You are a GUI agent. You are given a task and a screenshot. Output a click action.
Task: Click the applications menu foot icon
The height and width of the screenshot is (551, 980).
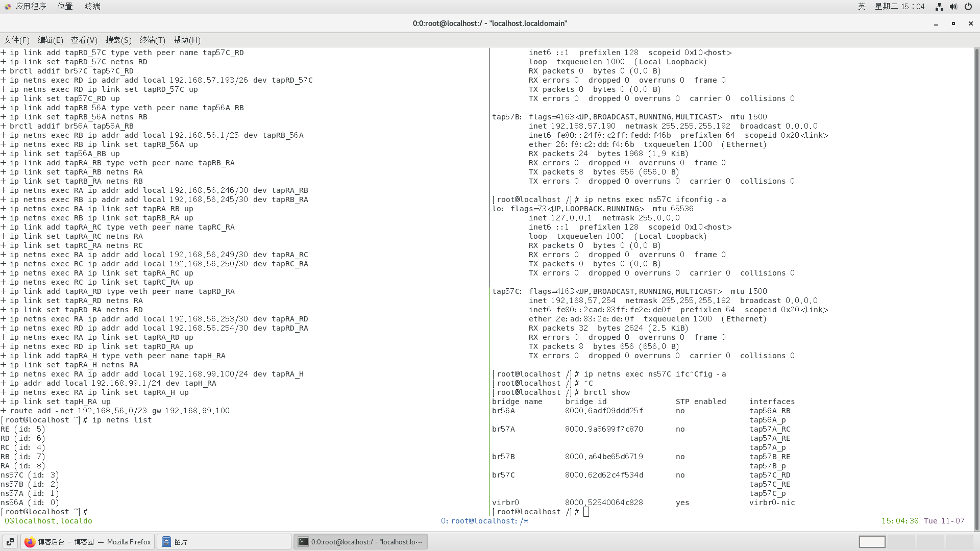pyautogui.click(x=8, y=7)
